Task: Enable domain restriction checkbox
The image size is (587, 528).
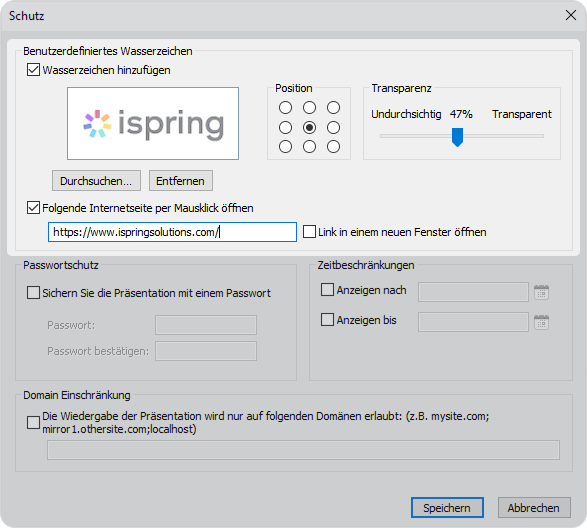Action: tap(33, 422)
